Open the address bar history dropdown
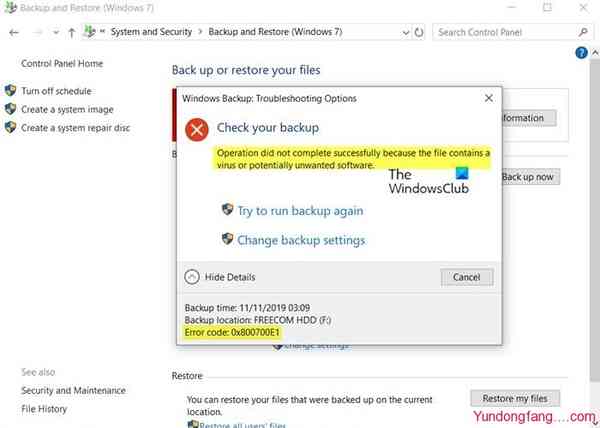This screenshot has height=428, width=600. point(403,32)
